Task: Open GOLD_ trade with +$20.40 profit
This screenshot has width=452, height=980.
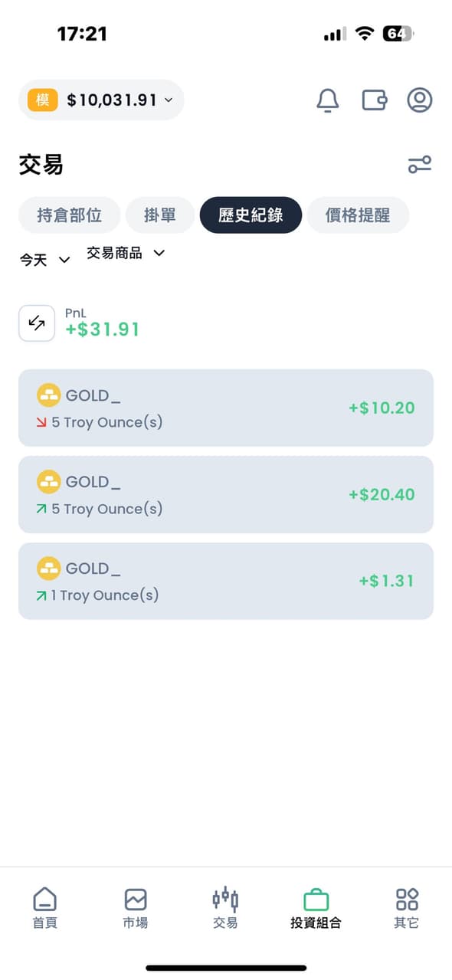Action: click(x=226, y=494)
